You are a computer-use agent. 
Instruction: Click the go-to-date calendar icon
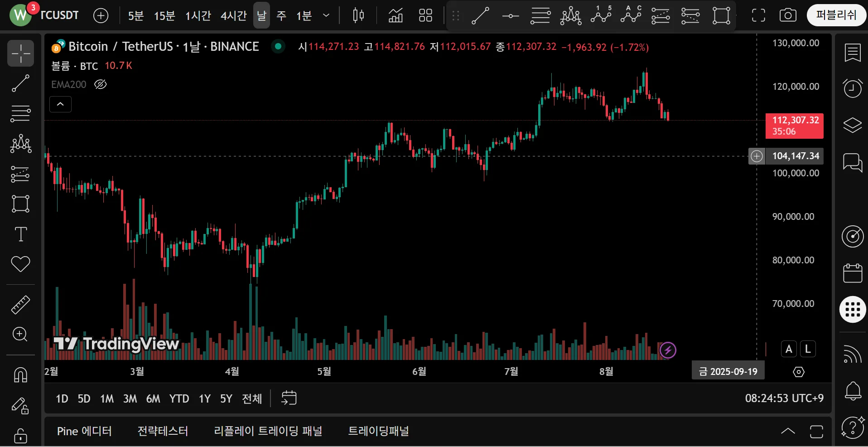point(289,398)
